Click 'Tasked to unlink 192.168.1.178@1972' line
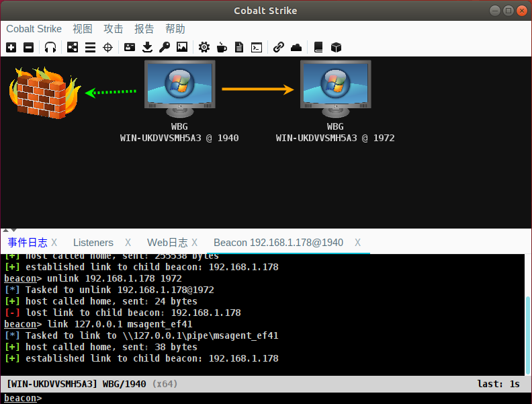The width and height of the screenshot is (532, 404). click(109, 290)
